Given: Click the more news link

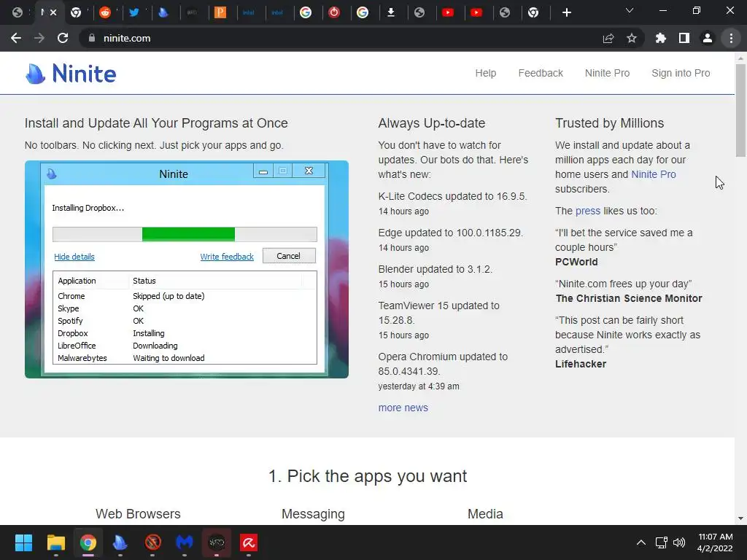Looking at the screenshot, I should (x=403, y=408).
